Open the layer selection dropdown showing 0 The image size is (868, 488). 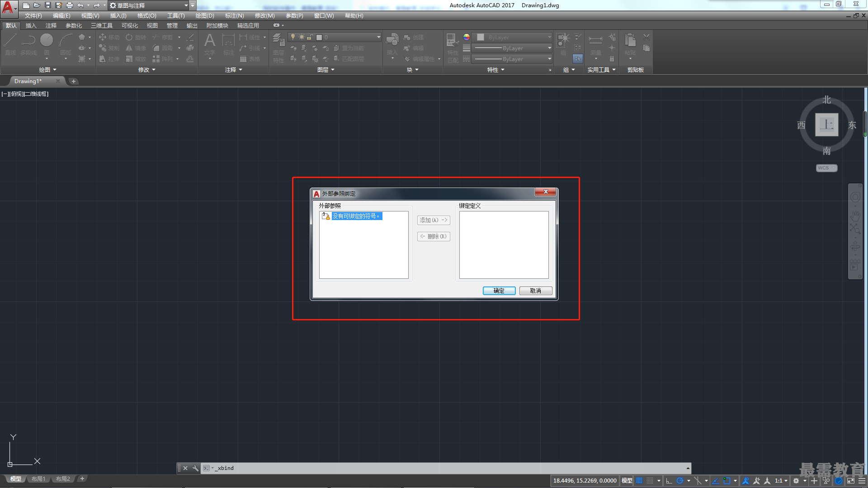click(x=335, y=37)
